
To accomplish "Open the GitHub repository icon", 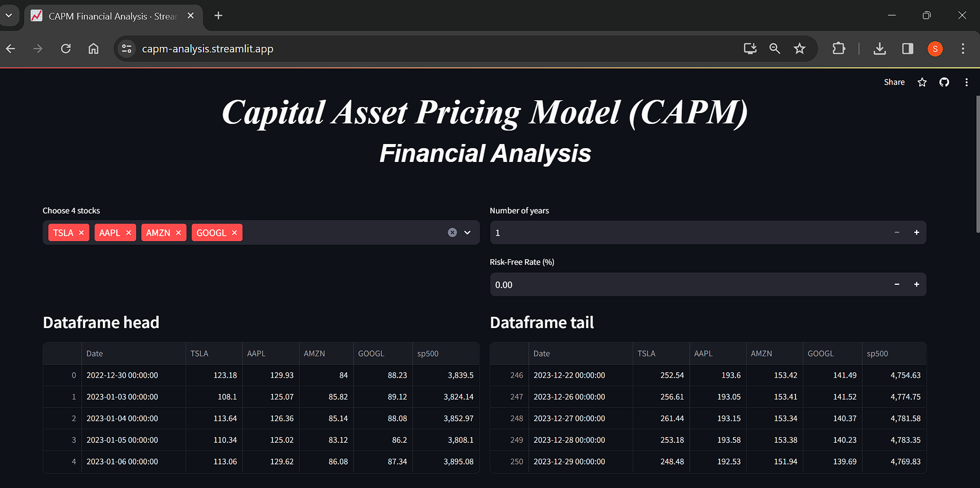I will 944,82.
